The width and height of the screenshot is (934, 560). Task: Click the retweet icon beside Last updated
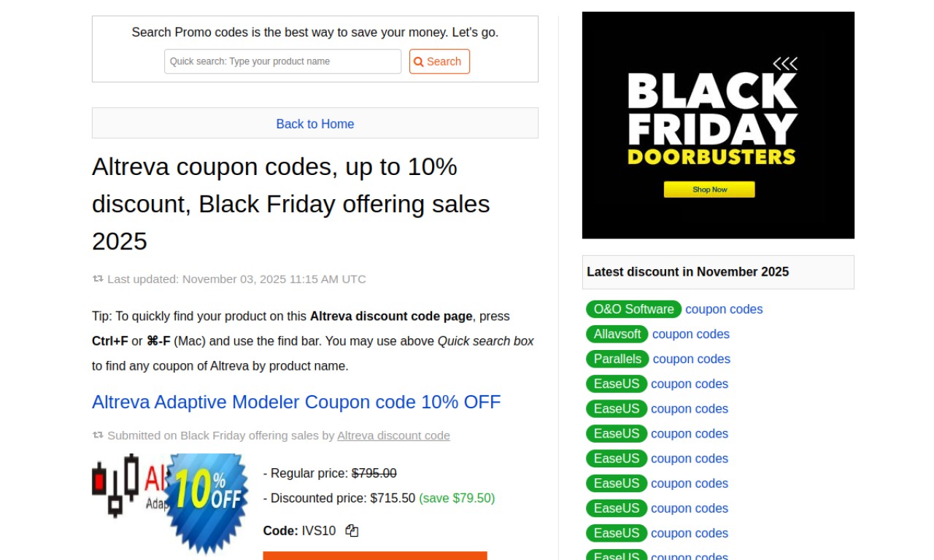click(98, 279)
